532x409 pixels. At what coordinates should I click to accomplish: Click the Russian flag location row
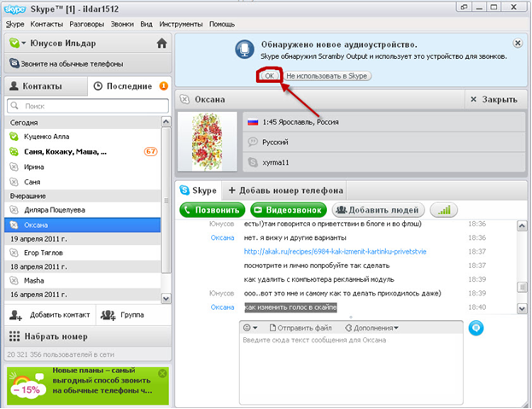pyautogui.click(x=384, y=122)
